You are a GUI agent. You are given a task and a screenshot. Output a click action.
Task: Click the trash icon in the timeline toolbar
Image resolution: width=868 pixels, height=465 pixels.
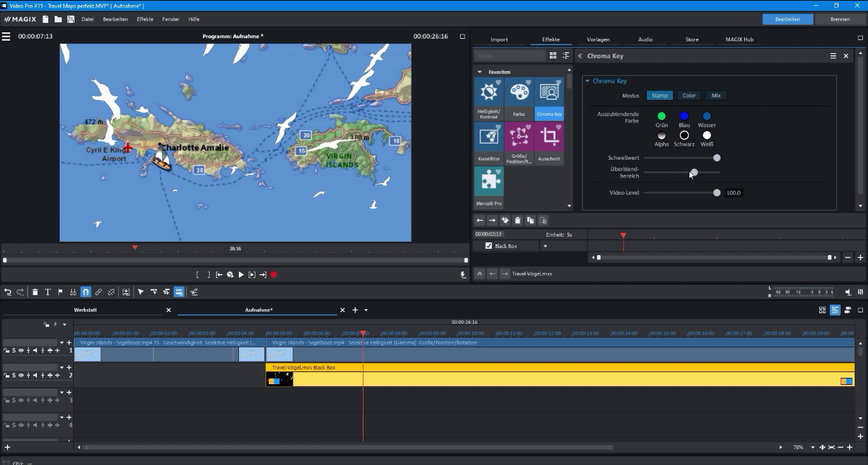point(35,292)
